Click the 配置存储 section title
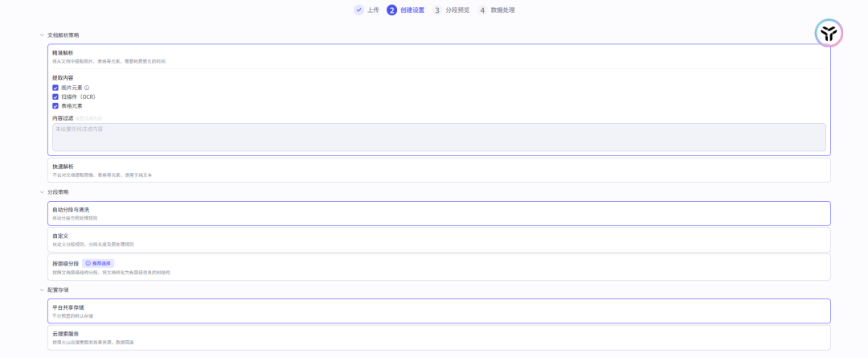 tap(58, 290)
